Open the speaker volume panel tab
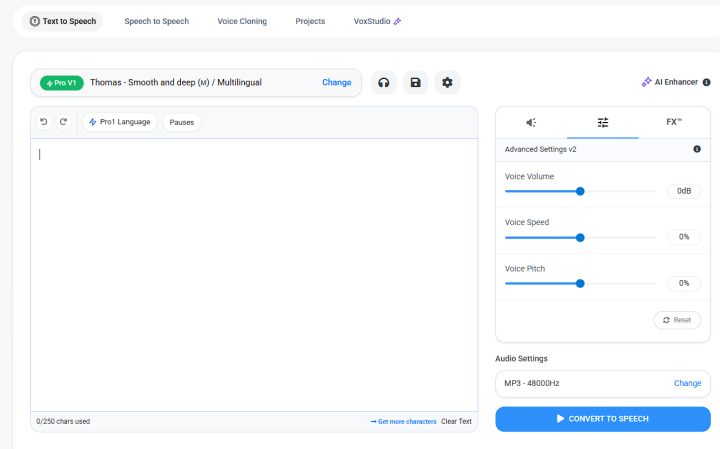 (x=531, y=122)
